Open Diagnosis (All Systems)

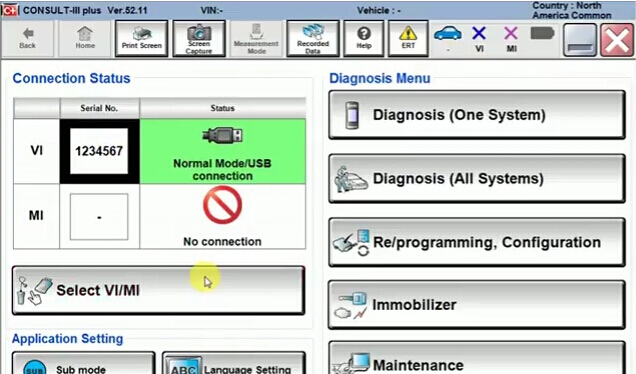[477, 178]
